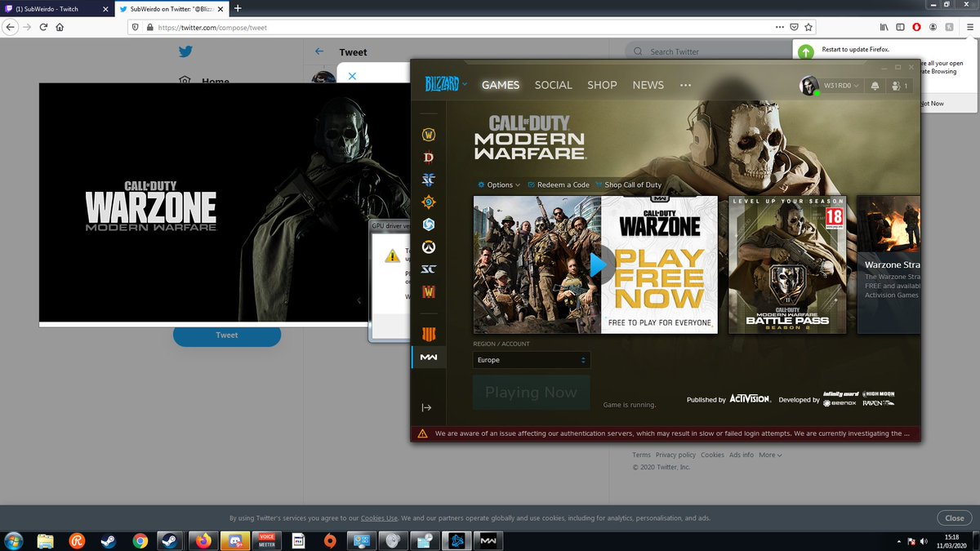This screenshot has width=980, height=551.
Task: Expand the W31RD0 account dropdown
Action: [840, 86]
